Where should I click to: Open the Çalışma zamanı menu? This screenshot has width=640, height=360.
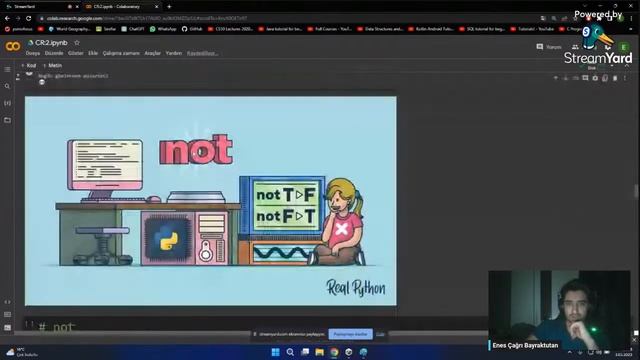click(x=121, y=53)
